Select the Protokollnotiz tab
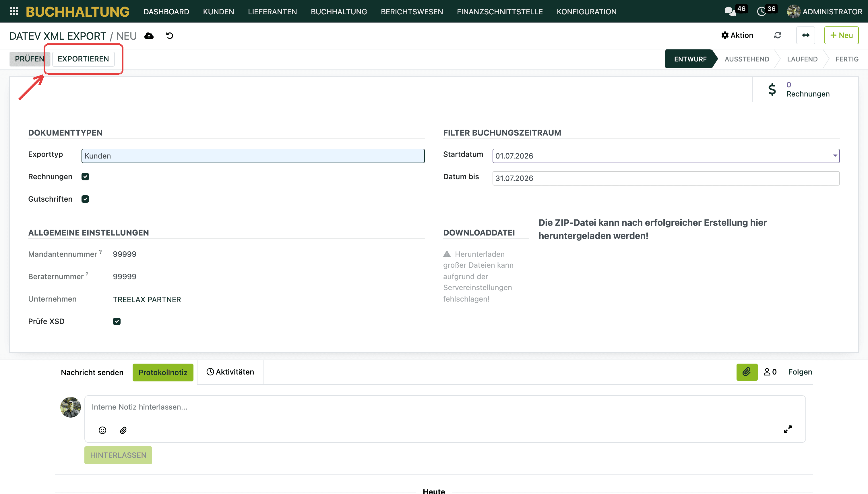868x494 pixels. point(163,373)
